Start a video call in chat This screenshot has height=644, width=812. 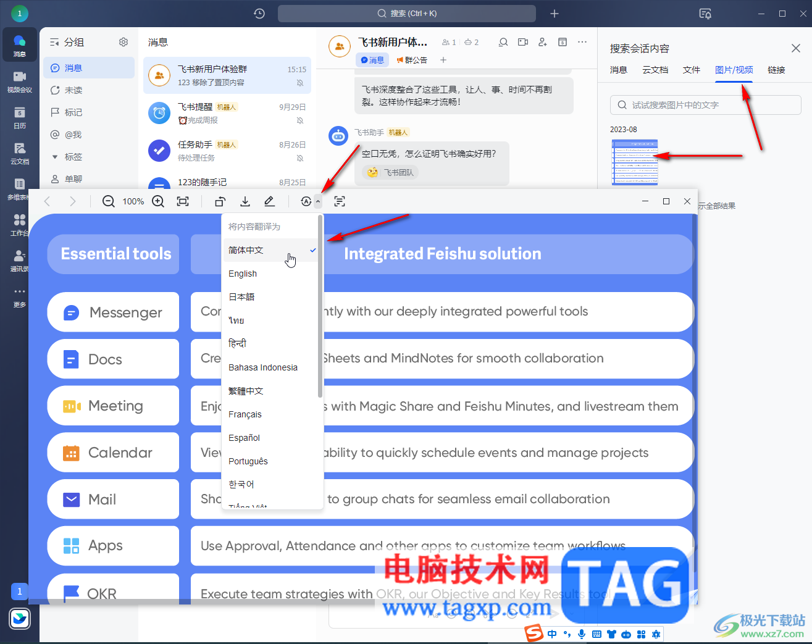pyautogui.click(x=523, y=42)
